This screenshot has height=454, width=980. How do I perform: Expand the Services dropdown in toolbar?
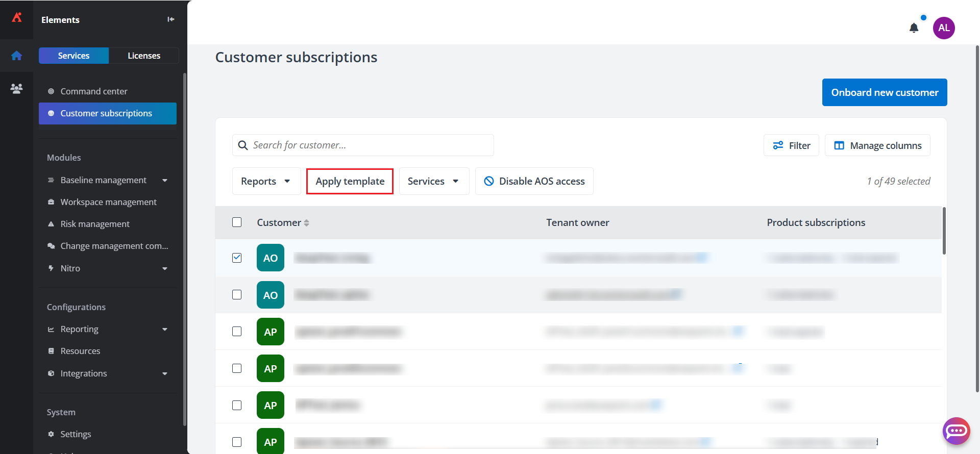pyautogui.click(x=433, y=181)
